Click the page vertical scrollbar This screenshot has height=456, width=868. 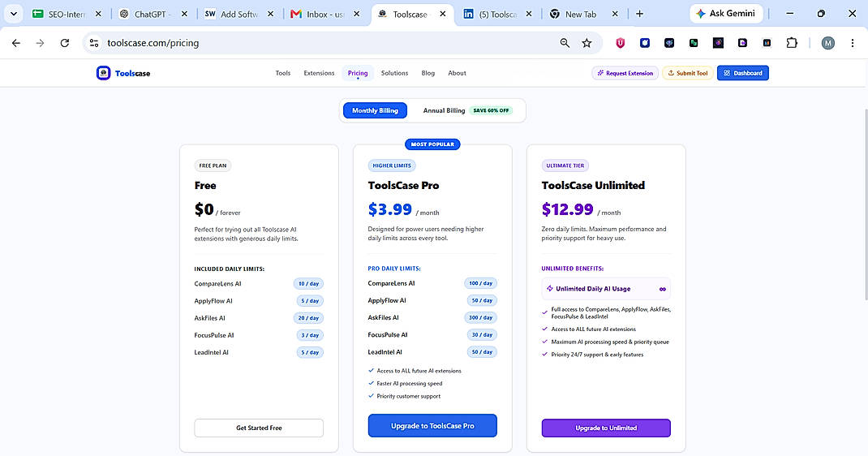(x=866, y=204)
